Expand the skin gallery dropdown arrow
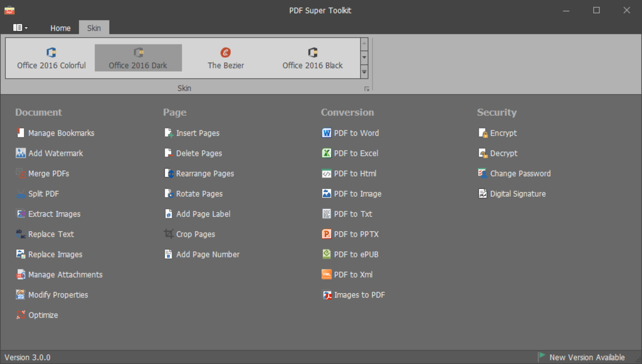Screen dimensions: 642x364 tap(364, 72)
